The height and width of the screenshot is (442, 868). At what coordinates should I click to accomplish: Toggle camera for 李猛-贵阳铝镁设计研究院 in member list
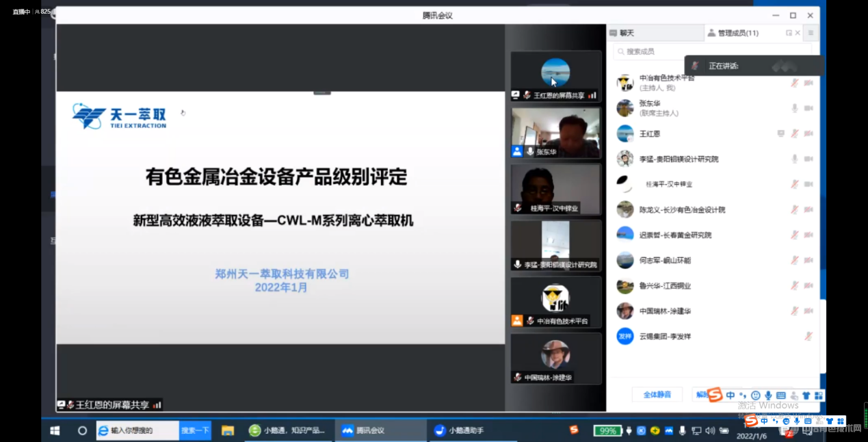click(808, 159)
